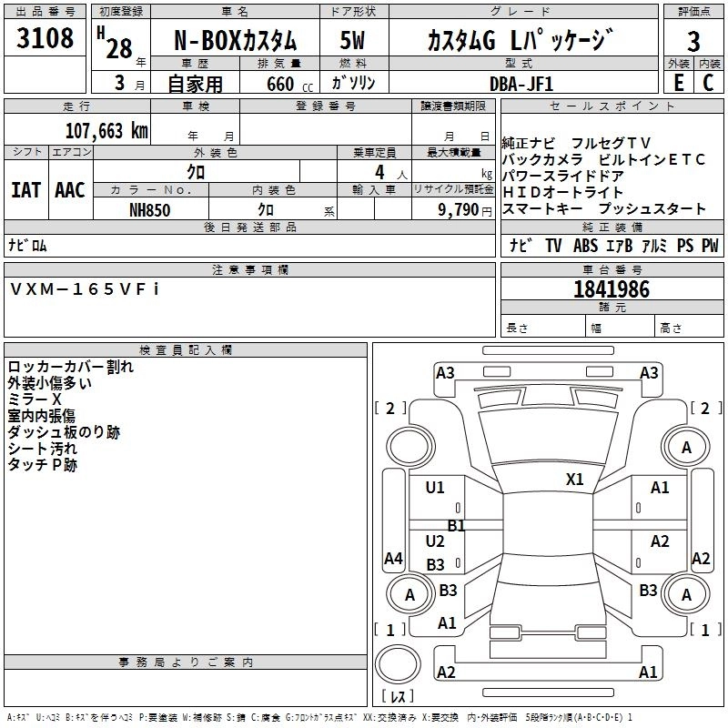Click vehicle history value 自家用
This screenshot has height=728, width=728.
pos(195,84)
